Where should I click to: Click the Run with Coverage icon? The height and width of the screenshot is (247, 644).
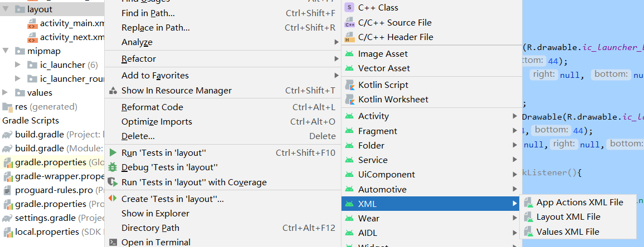coord(113,182)
